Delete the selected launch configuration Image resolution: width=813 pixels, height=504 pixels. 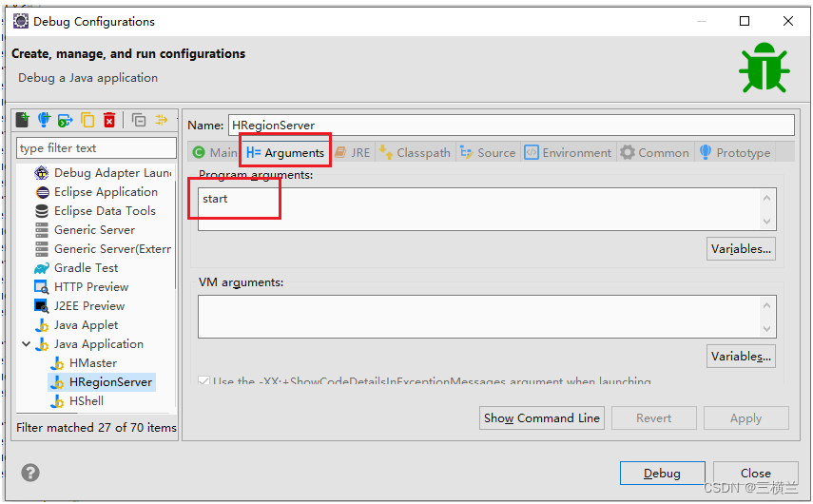109,120
